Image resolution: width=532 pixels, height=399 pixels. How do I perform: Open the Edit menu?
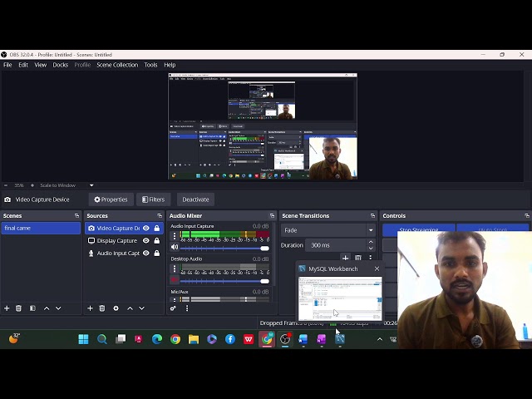coord(23,65)
